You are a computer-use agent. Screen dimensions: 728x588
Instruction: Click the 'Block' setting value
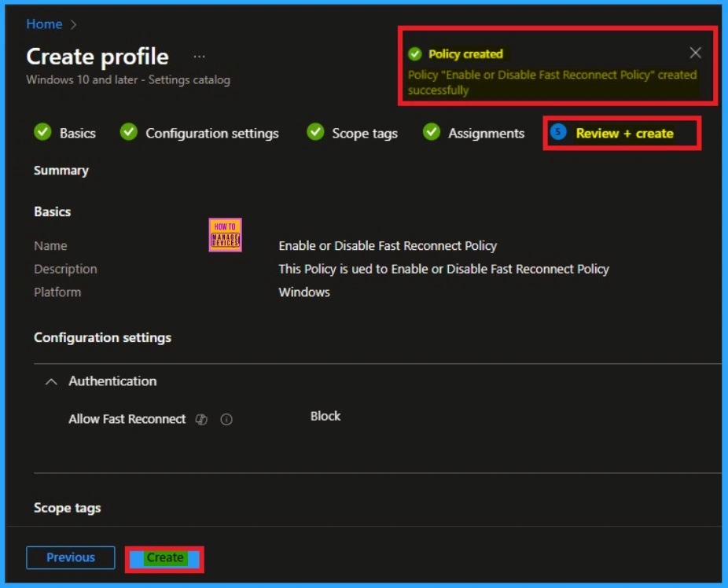(325, 416)
